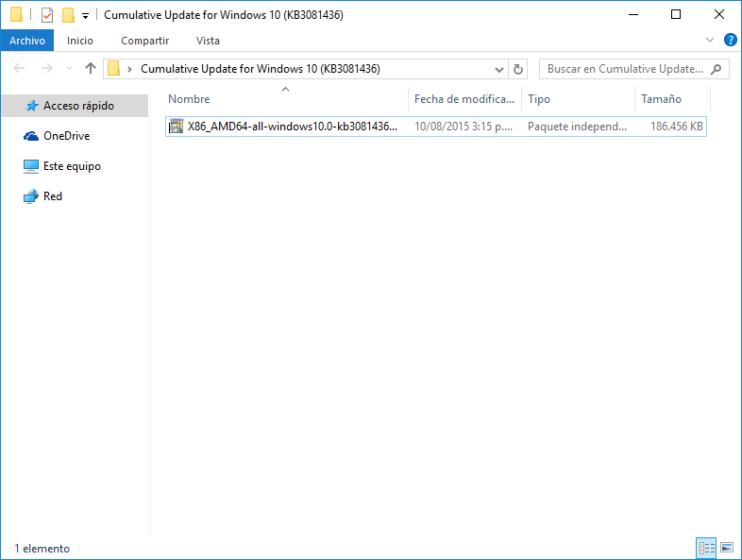This screenshot has width=742, height=560.
Task: Sort by Fecha de modifica... column
Action: point(464,99)
